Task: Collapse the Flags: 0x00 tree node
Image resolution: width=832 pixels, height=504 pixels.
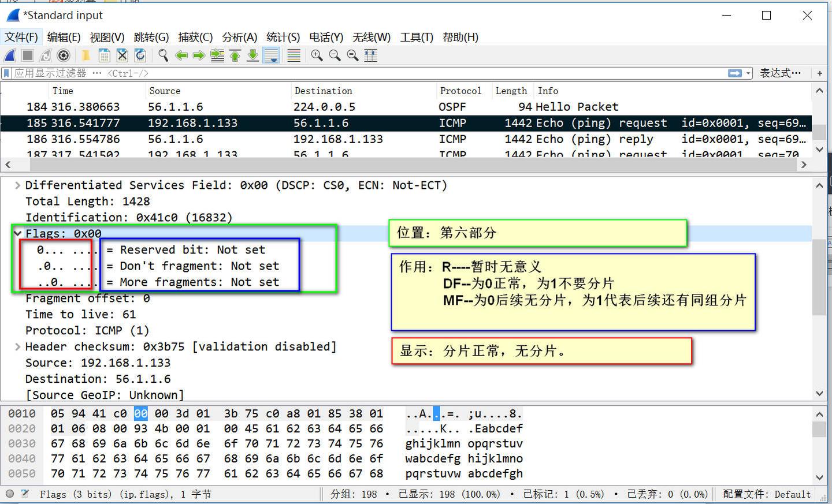Action: coord(18,234)
